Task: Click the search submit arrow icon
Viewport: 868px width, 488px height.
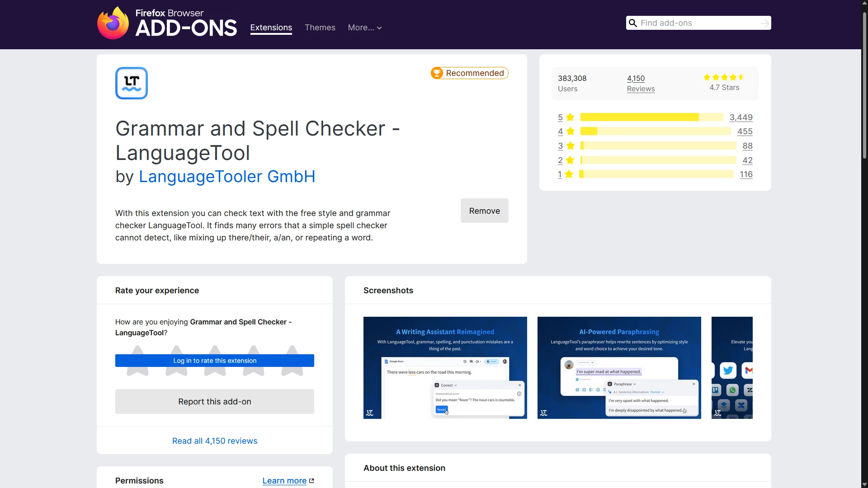Action: click(x=764, y=23)
